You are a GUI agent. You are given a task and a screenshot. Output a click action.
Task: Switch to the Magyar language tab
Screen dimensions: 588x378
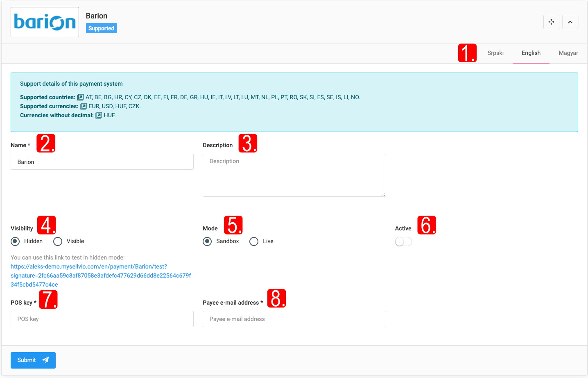[x=568, y=53]
